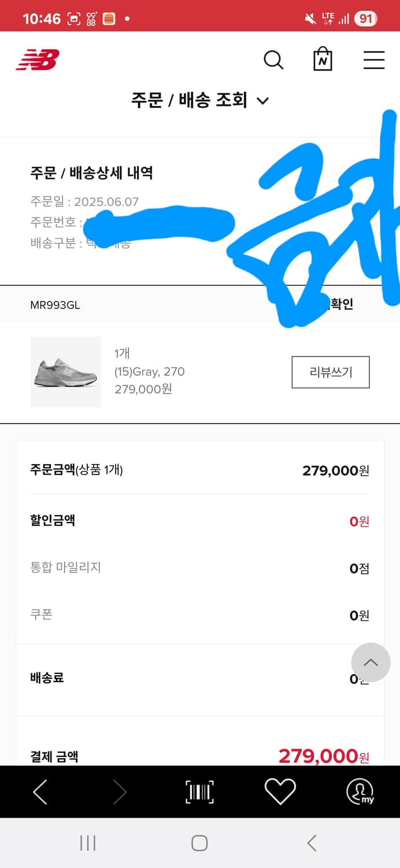Go back with bottom bar left arrow
Screen dimensions: 400x868
coord(40,792)
